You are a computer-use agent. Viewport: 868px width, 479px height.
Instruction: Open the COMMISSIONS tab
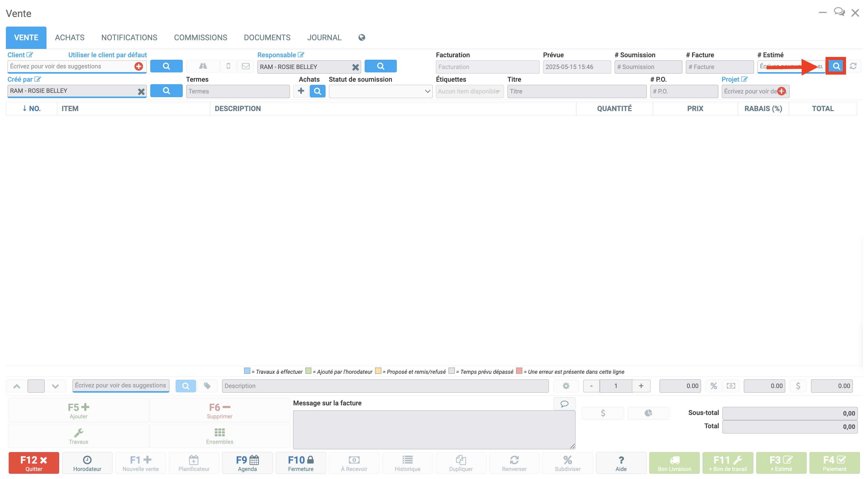point(200,37)
